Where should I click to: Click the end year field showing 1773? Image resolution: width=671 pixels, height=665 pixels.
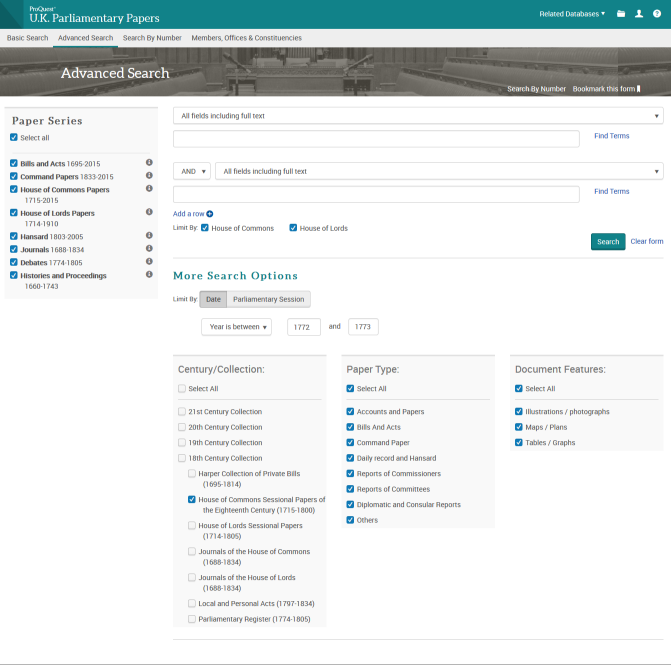pyautogui.click(x=363, y=327)
